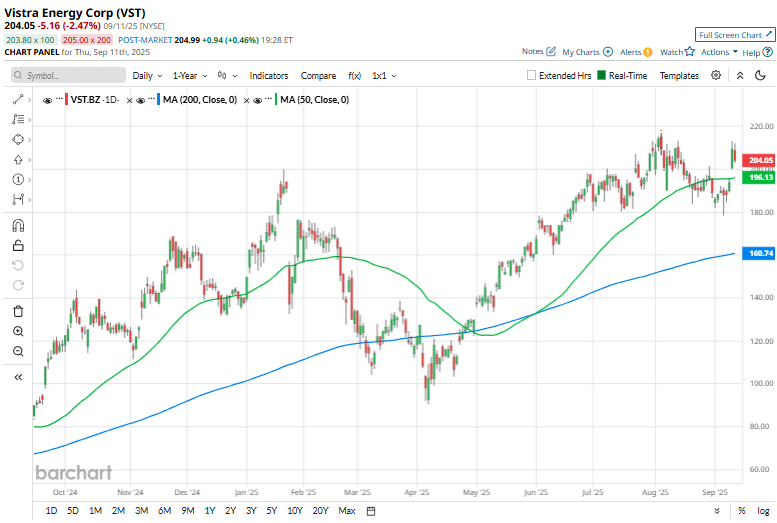Open the Daily frequency dropdown
The height and width of the screenshot is (523, 777).
(147, 75)
